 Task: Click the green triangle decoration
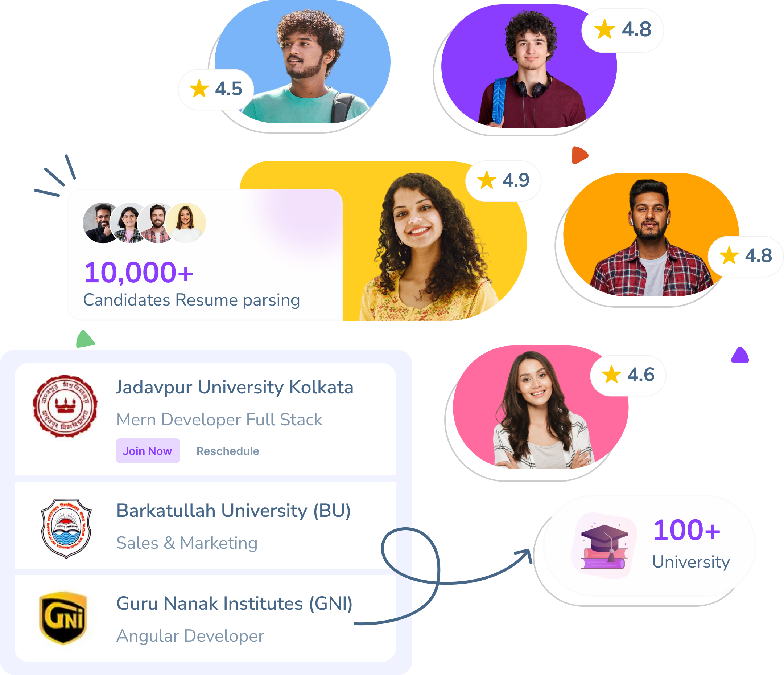(x=85, y=339)
